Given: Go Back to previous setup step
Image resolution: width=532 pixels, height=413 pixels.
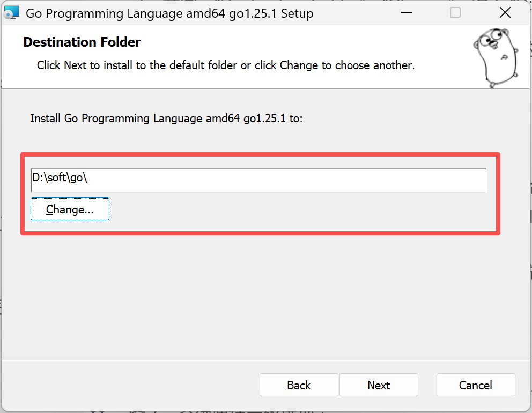Looking at the screenshot, I should (299, 385).
